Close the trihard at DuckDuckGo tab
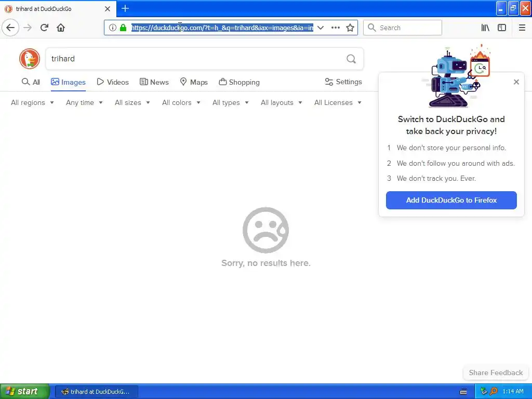 [108, 9]
